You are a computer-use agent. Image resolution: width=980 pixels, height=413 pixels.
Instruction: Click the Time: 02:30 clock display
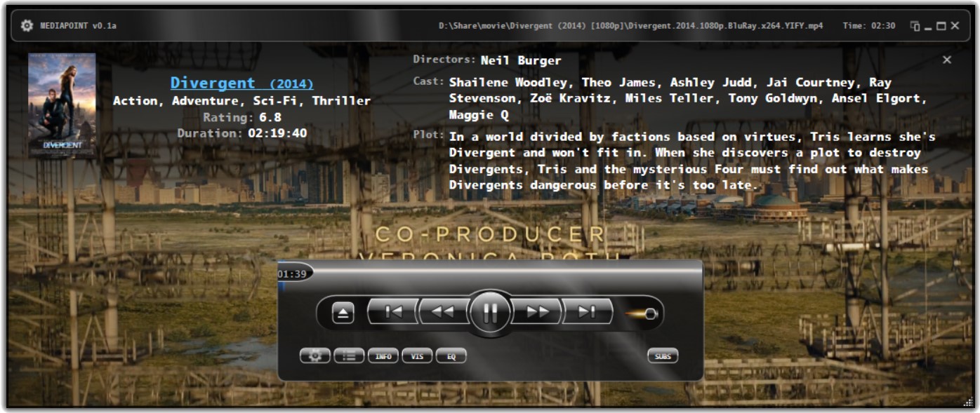pos(869,25)
